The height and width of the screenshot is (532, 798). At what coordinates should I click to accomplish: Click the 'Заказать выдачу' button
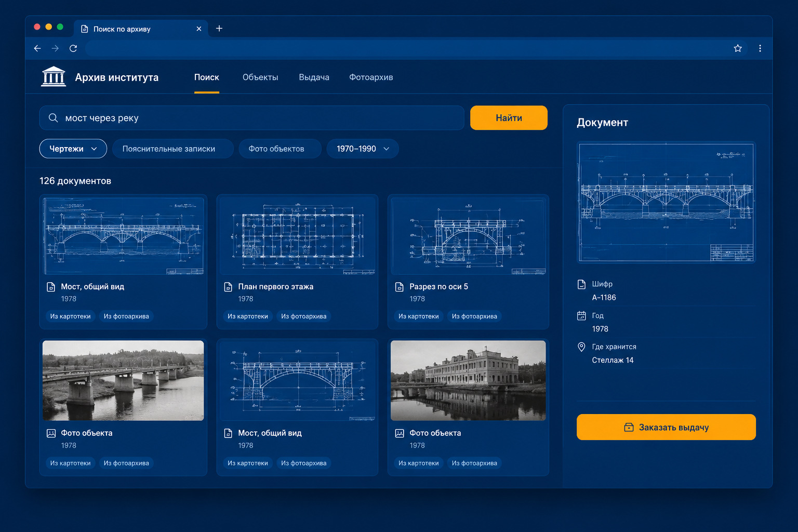(x=666, y=427)
